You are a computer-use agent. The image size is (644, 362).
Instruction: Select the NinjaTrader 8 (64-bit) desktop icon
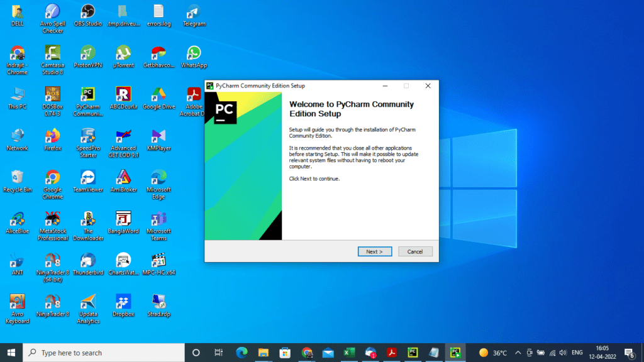click(x=53, y=268)
